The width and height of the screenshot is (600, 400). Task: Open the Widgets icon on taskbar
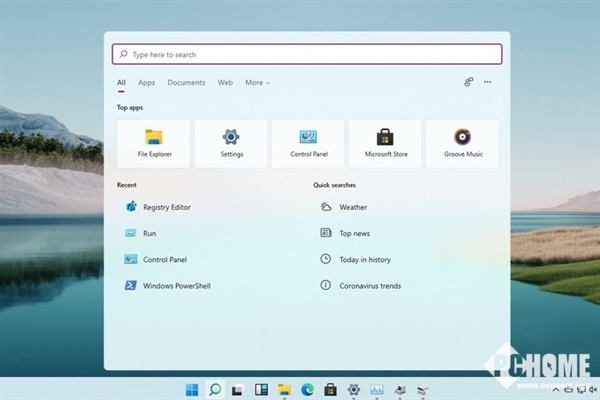pyautogui.click(x=261, y=389)
